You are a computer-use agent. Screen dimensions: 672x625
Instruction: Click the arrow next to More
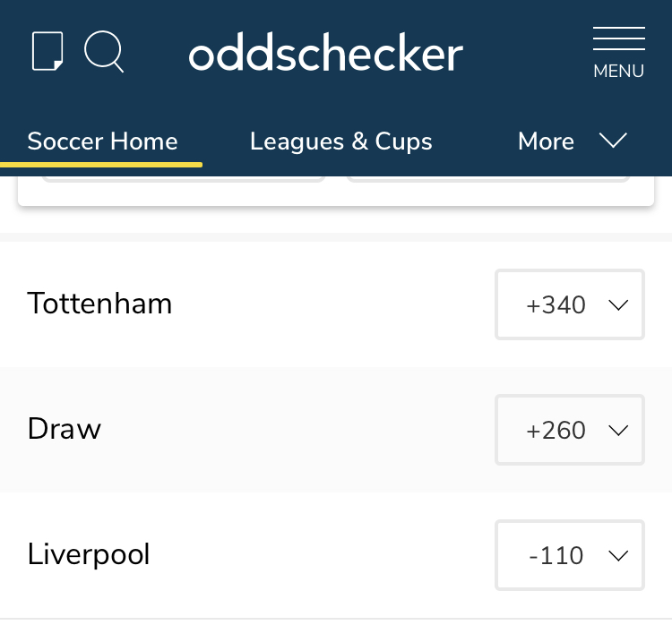click(x=613, y=141)
